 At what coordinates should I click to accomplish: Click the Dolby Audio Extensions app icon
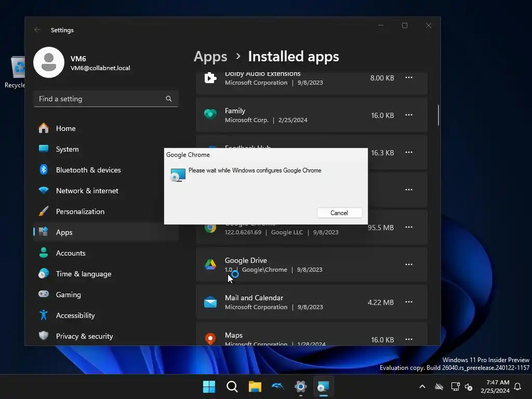click(x=210, y=78)
